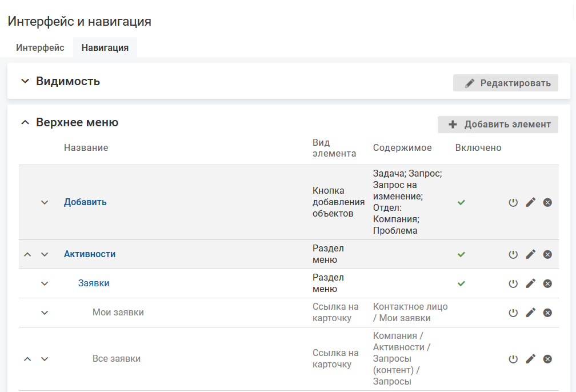The image size is (576, 392).
Task: Select the Навигация tab
Action: 105,48
